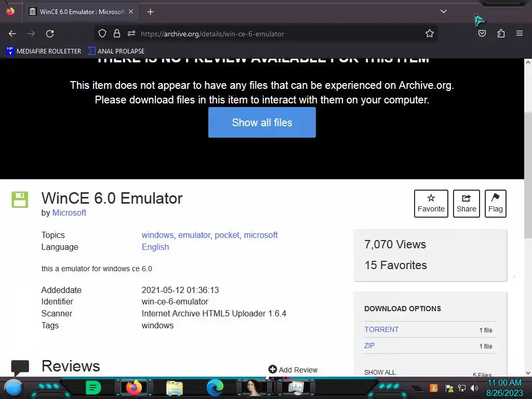Flag this item with the Flag button
This screenshot has width=532, height=399.
pyautogui.click(x=495, y=204)
